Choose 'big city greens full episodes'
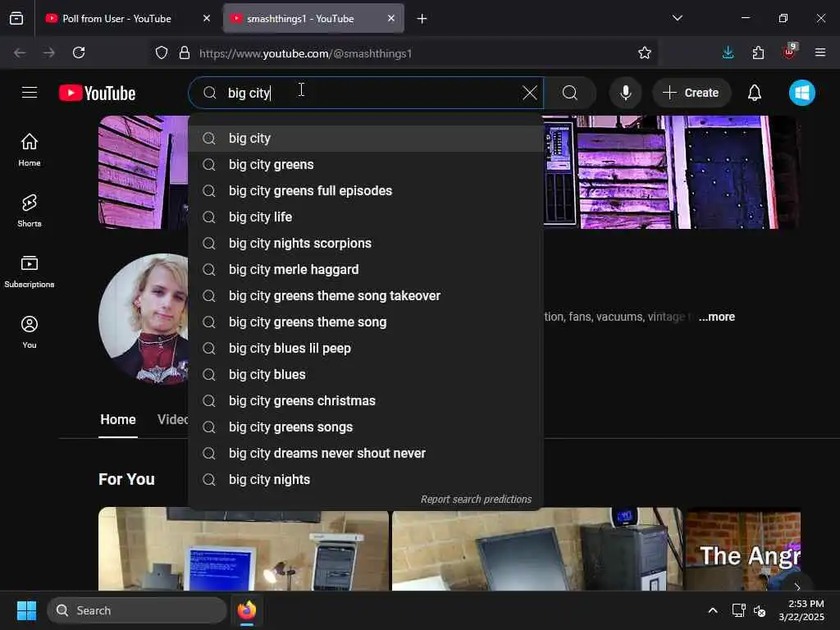Screen dimensions: 840x630 pos(366,190)
